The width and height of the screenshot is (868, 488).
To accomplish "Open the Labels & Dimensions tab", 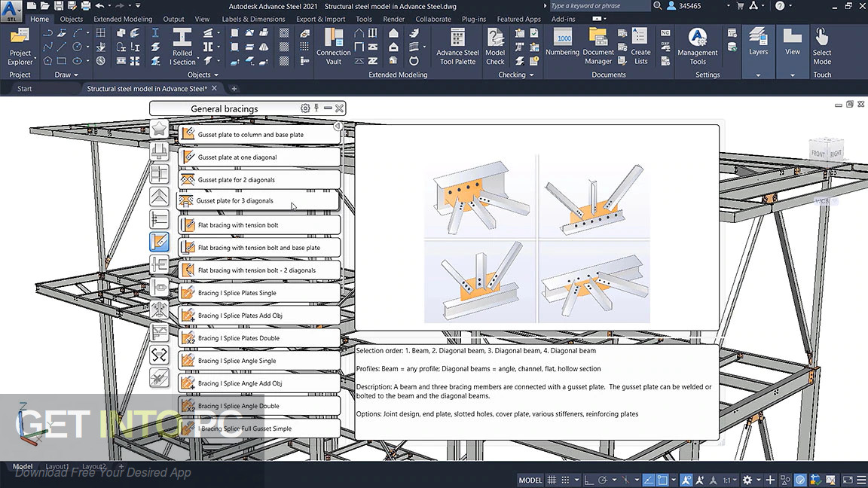I will (253, 19).
